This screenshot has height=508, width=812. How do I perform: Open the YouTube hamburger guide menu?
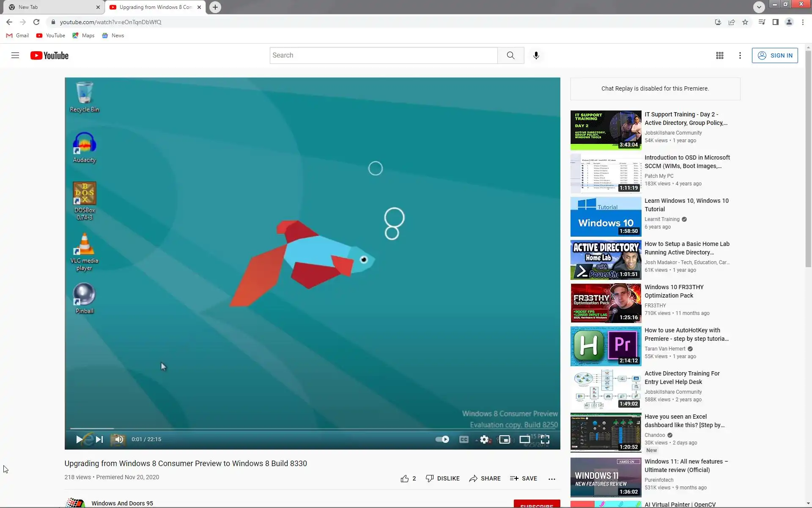(15, 55)
